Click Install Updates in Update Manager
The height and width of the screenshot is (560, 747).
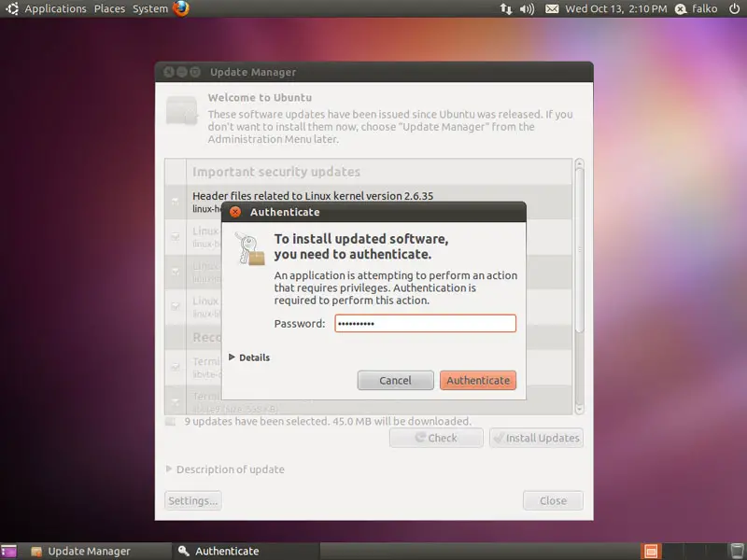(x=536, y=438)
